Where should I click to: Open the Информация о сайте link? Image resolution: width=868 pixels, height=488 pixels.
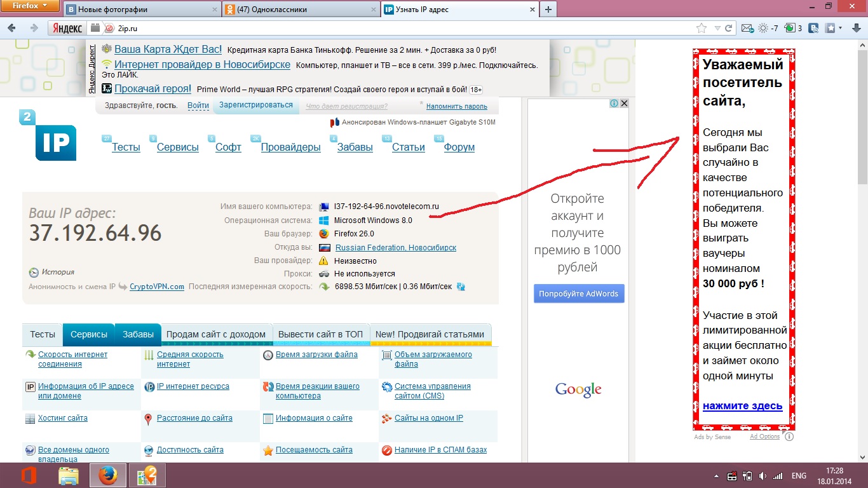[x=314, y=418]
